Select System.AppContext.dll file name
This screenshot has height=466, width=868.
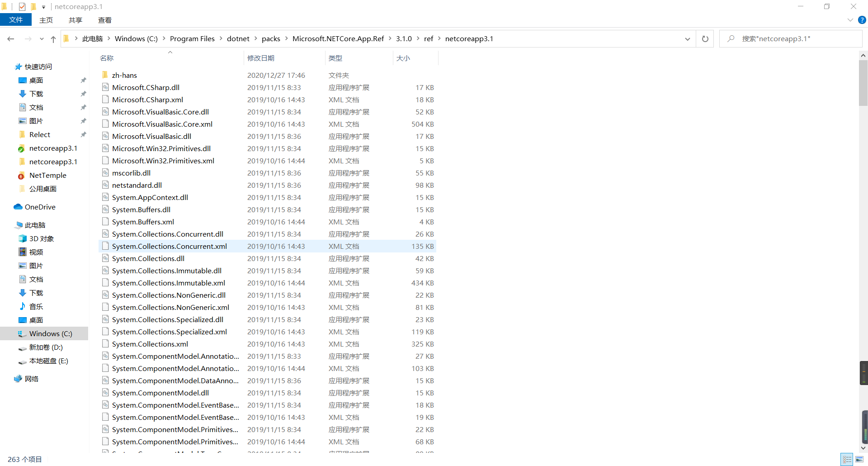pos(150,197)
